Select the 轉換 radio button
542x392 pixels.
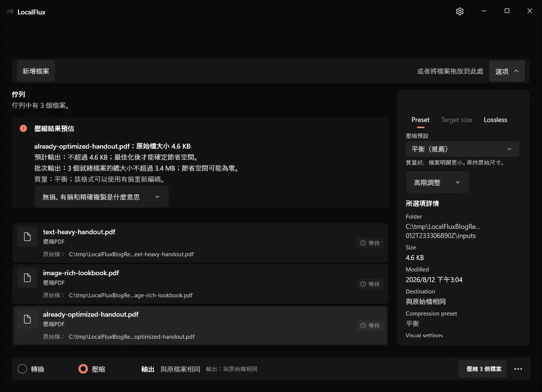[23, 369]
